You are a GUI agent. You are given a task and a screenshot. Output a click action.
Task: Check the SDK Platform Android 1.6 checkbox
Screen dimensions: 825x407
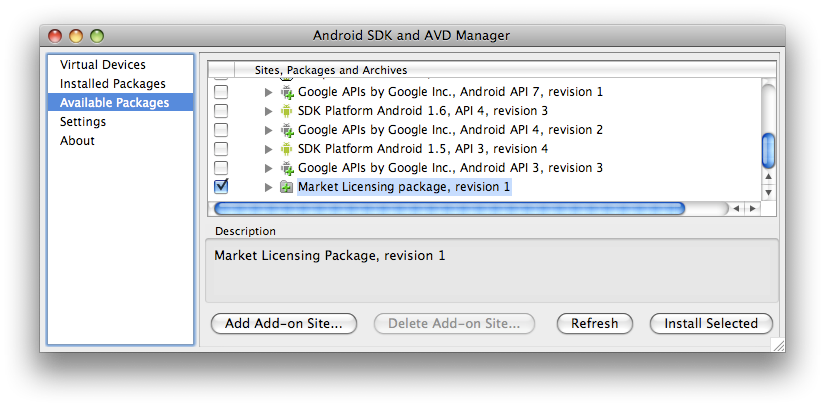click(221, 111)
